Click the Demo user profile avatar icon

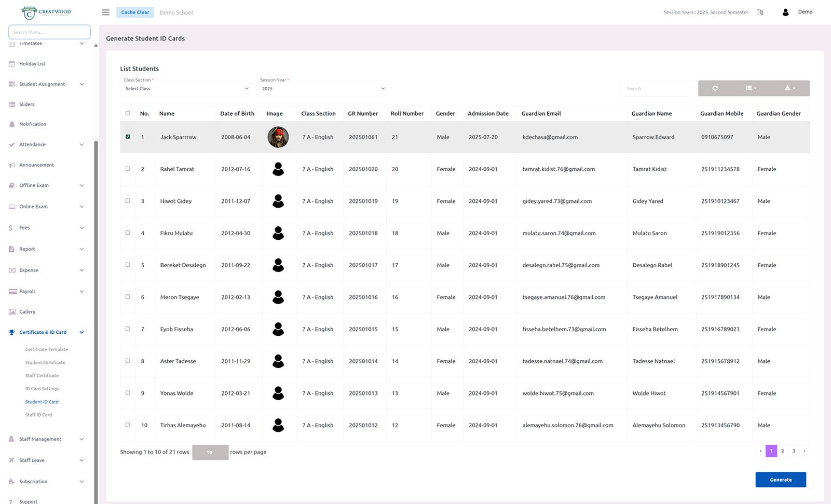(785, 12)
